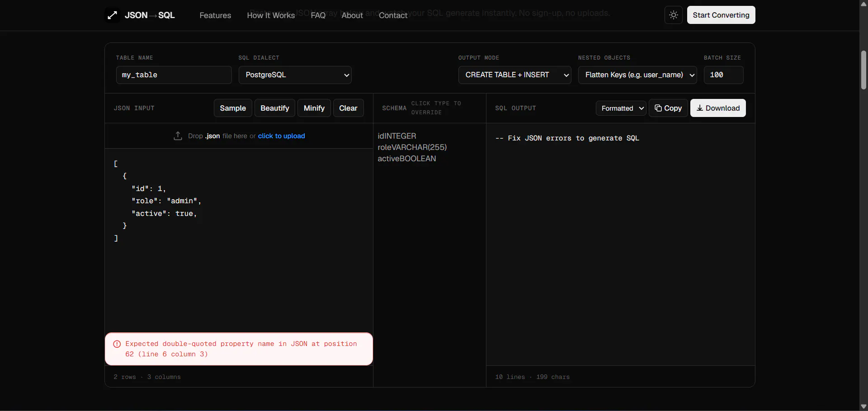Click the error warning icon
Viewport: 868px width, 411px height.
(117, 344)
